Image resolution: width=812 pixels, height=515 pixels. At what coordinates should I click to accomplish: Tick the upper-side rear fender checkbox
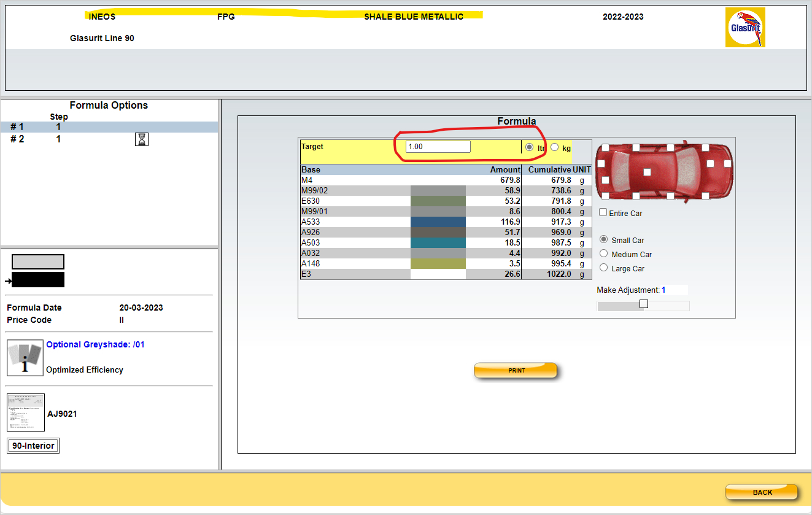coord(605,148)
